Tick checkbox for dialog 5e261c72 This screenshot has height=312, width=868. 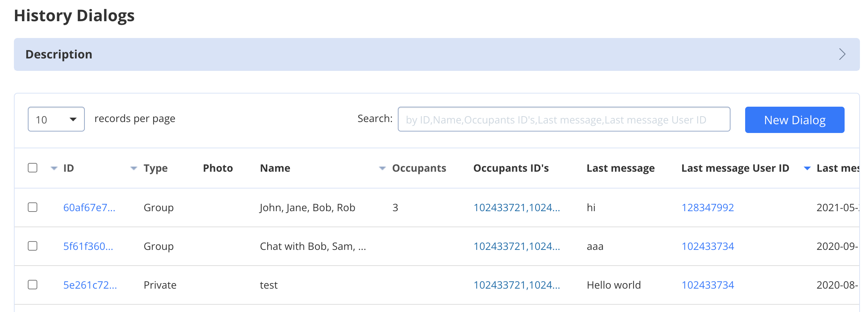tap(33, 285)
